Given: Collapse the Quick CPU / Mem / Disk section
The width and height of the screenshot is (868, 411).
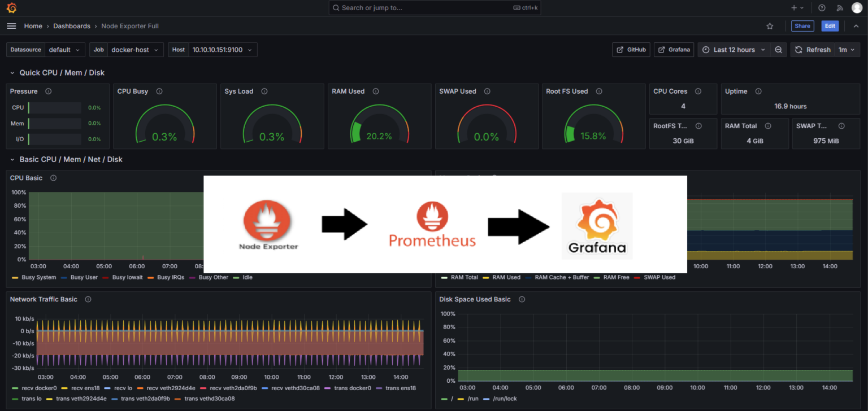Looking at the screenshot, I should pos(12,72).
